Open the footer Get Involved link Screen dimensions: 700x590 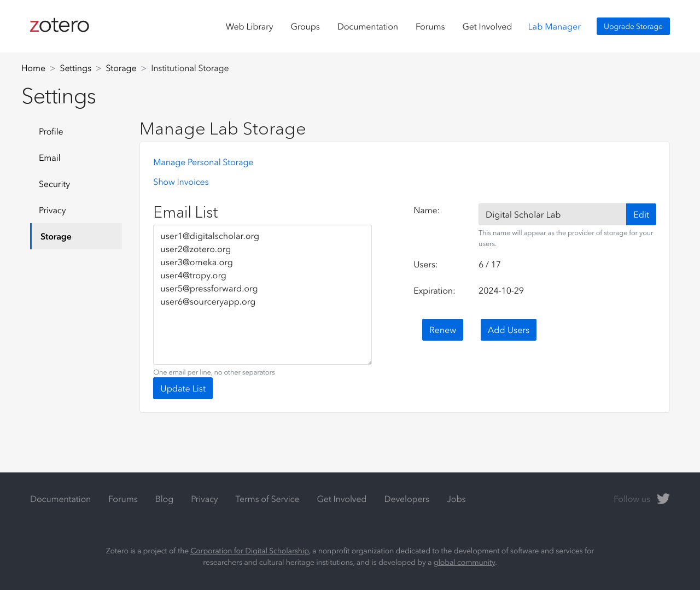[x=342, y=499]
